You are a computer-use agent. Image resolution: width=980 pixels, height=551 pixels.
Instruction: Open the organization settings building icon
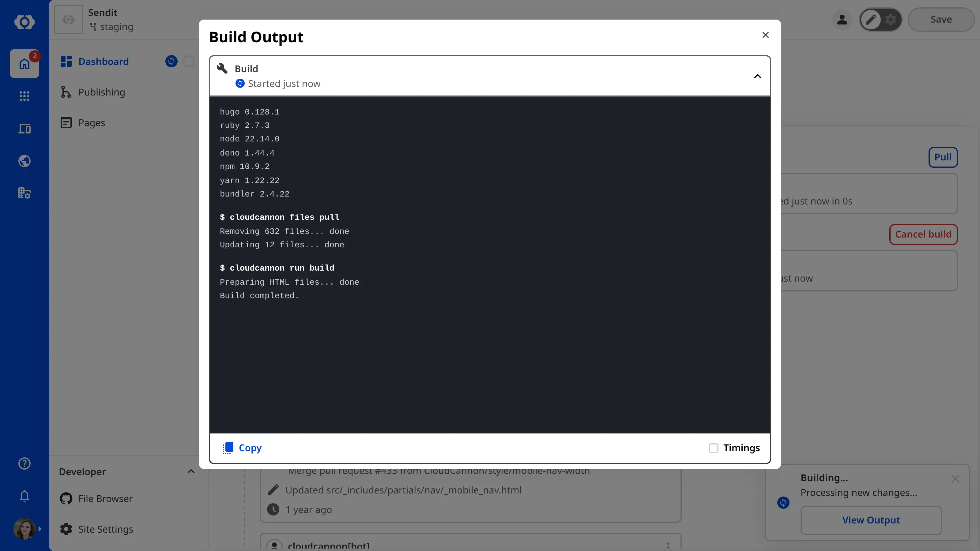[x=24, y=193]
